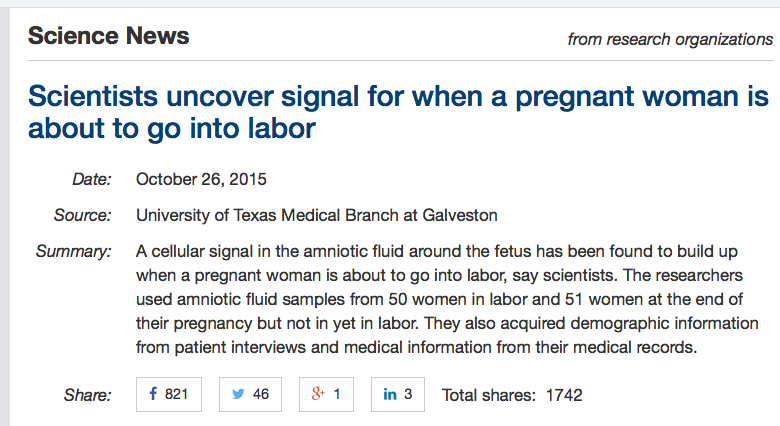Click the LinkedIn 'in' share icon
Image resolution: width=780 pixels, height=426 pixels.
[390, 394]
